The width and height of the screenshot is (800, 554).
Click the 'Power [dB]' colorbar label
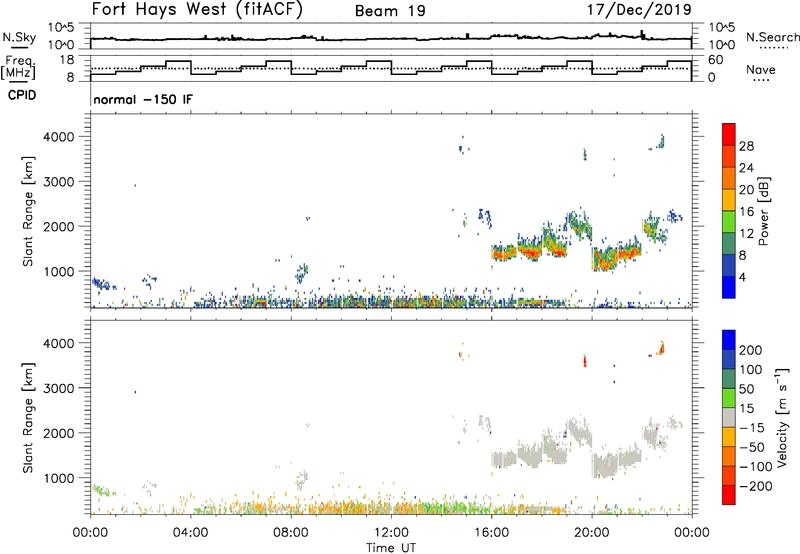coord(763,211)
